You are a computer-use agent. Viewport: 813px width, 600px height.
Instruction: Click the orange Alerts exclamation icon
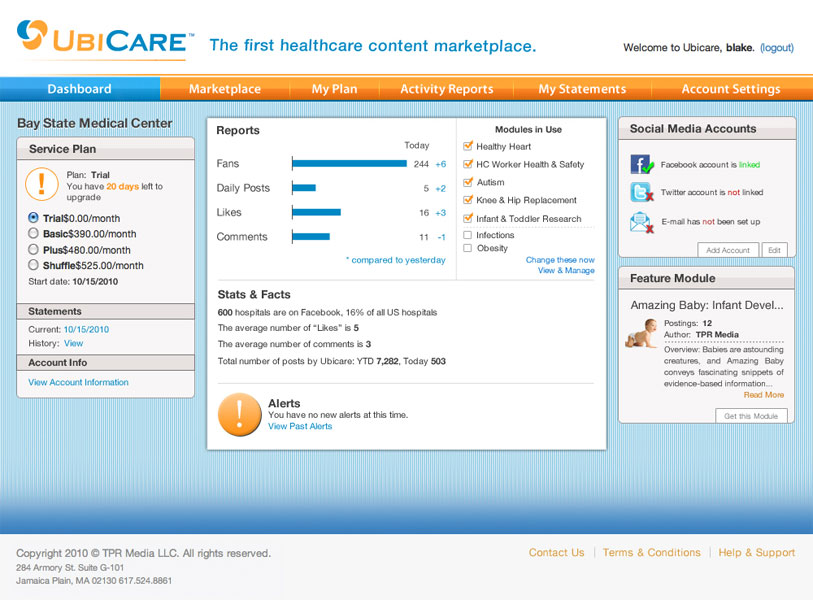(x=240, y=414)
